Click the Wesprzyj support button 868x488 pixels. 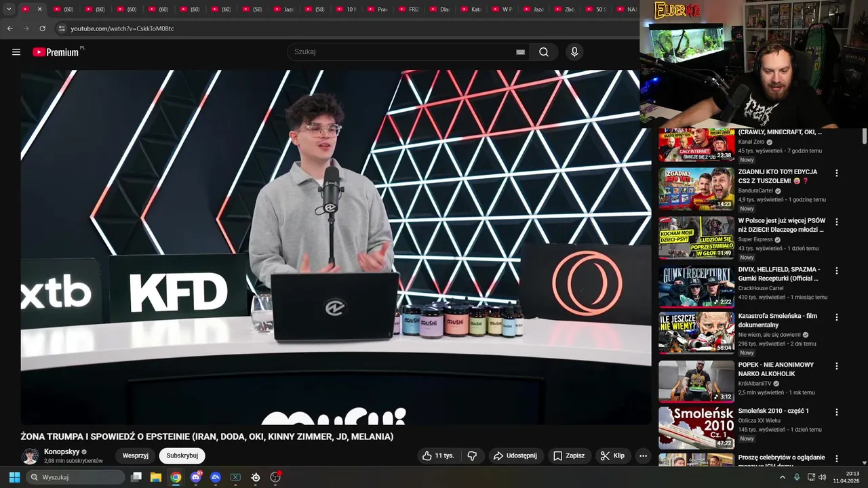(x=136, y=456)
